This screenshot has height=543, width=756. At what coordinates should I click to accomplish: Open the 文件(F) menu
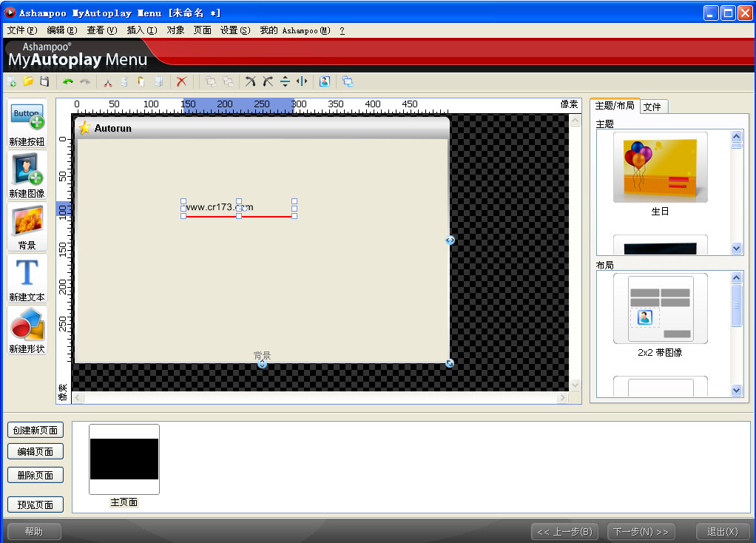[22, 30]
